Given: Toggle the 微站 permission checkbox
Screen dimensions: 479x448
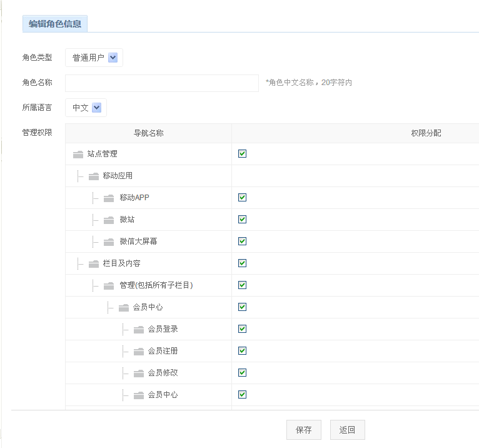Looking at the screenshot, I should point(243,220).
